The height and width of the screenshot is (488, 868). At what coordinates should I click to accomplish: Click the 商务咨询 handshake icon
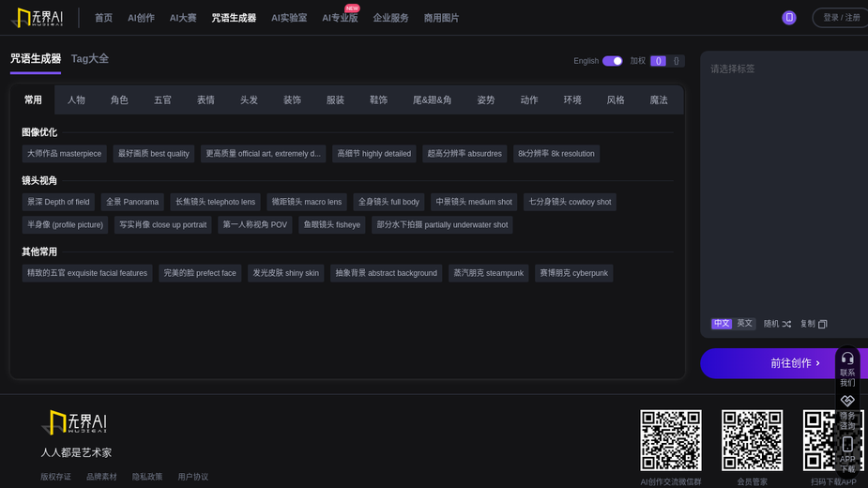[847, 401]
